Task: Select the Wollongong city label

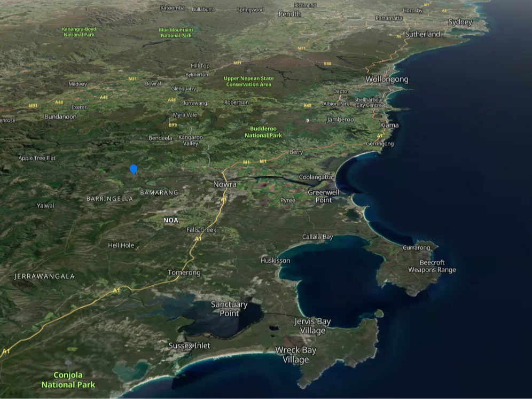Action: 387,79
